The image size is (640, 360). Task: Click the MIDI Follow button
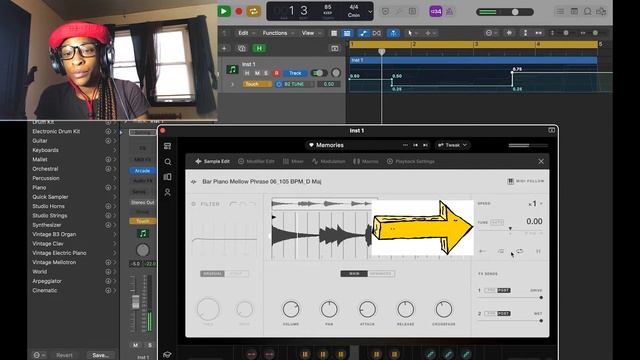pyautogui.click(x=526, y=181)
